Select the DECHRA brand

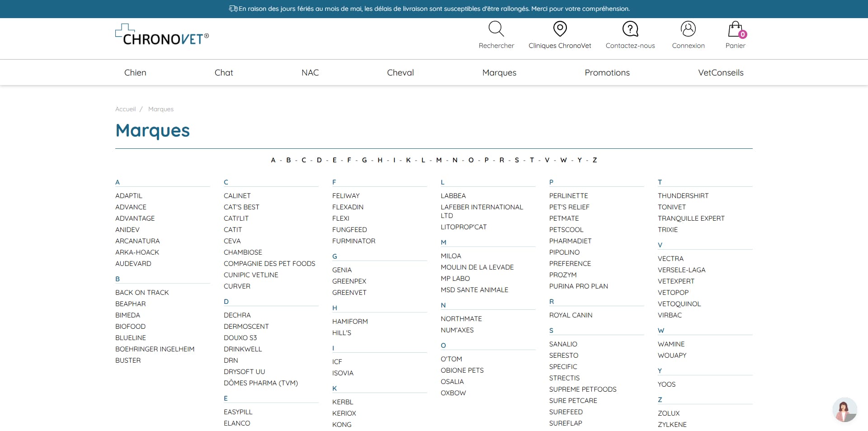237,315
